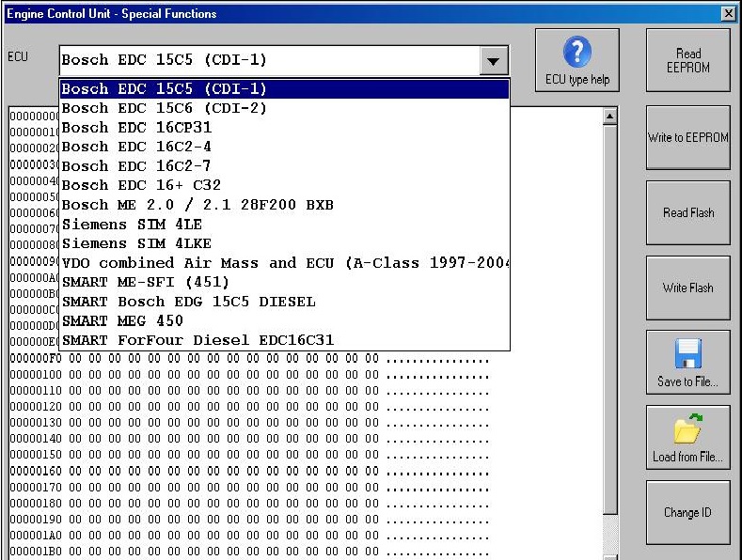Collapse the ECU dropdown arrow

[493, 60]
